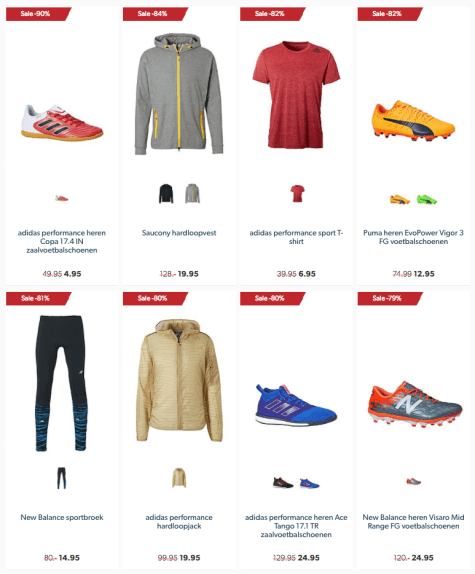Open Puma heren EvoPower Vigor 3 title
475x574 pixels.
pyautogui.click(x=413, y=237)
